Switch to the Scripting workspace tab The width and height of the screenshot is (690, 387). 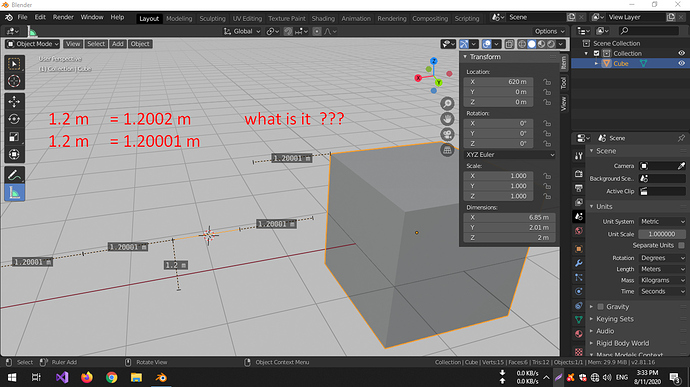point(467,18)
